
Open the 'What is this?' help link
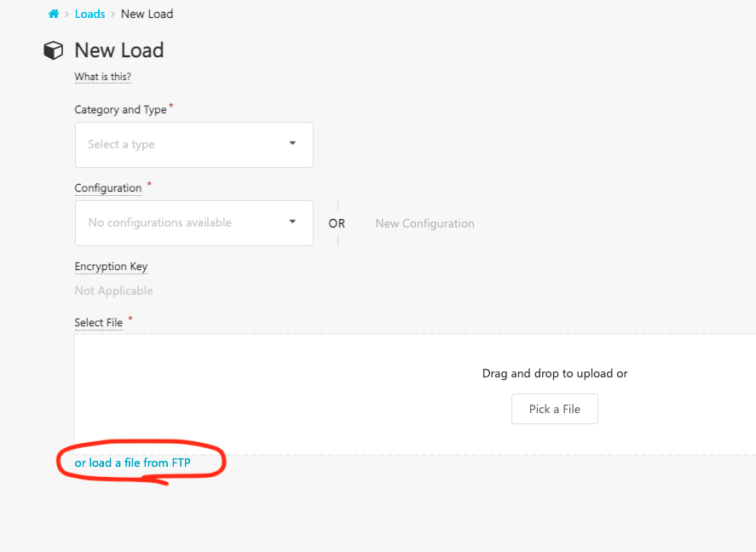[102, 77]
